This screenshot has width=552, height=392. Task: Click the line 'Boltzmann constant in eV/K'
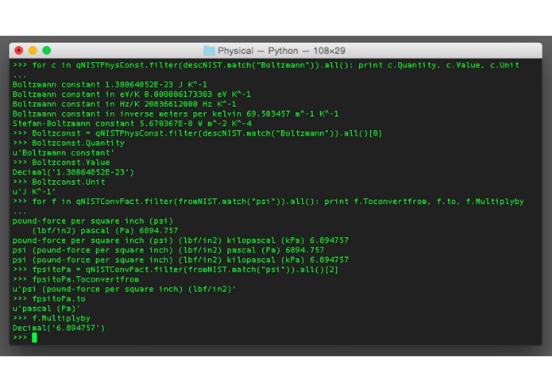click(132, 94)
